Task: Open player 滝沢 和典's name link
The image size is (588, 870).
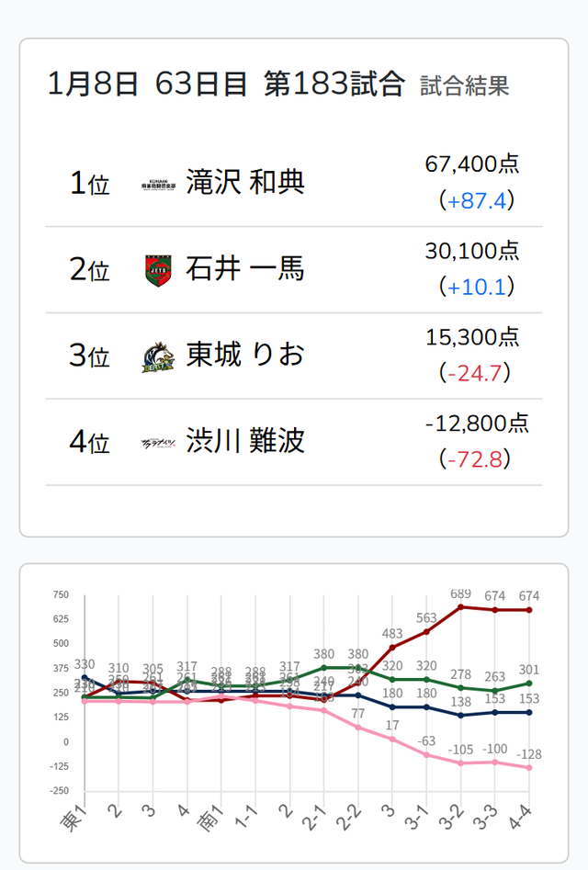Action: [244, 183]
